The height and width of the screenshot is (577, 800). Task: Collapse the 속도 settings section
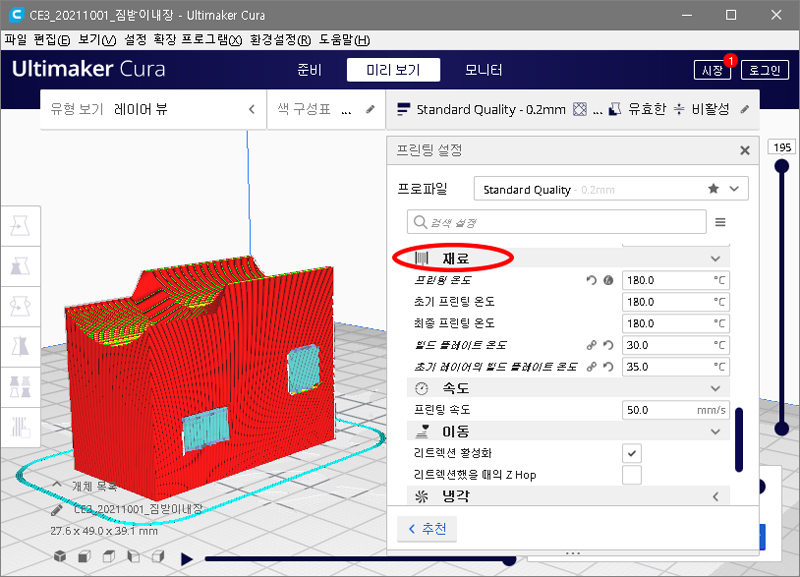(x=715, y=388)
